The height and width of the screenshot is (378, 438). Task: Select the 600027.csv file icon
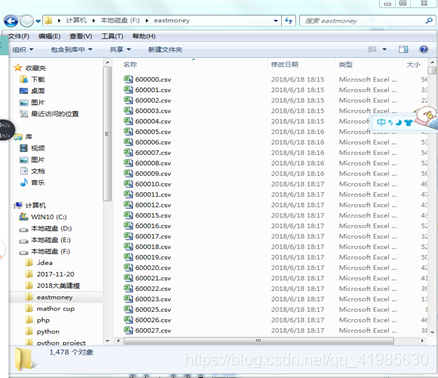tap(128, 330)
